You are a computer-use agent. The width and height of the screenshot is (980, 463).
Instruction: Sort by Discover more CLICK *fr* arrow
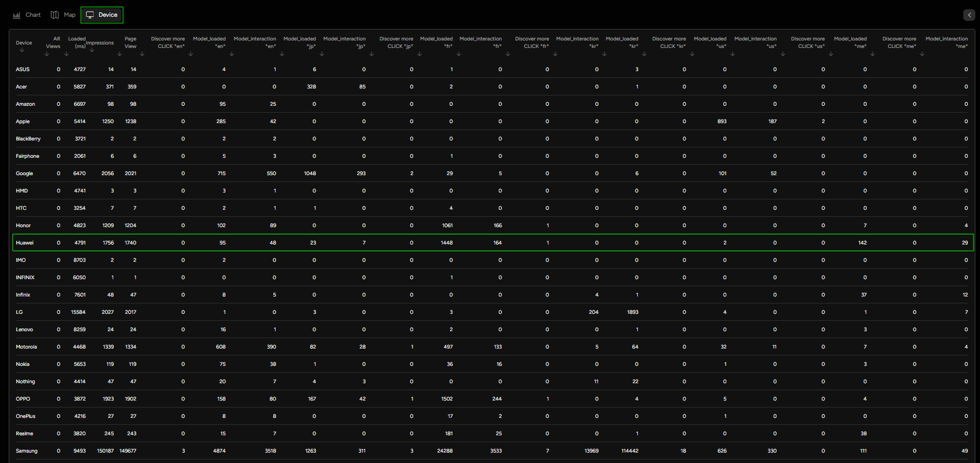pyautogui.click(x=555, y=54)
